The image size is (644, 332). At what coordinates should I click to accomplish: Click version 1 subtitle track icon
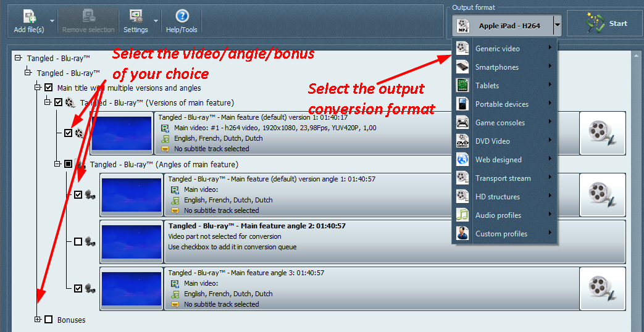coord(165,149)
